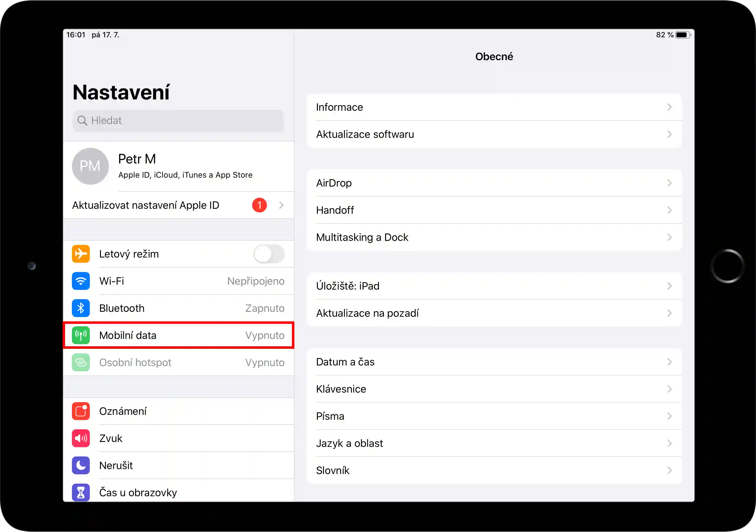Toggle the Letový režim switch
756x532 pixels.
(269, 254)
